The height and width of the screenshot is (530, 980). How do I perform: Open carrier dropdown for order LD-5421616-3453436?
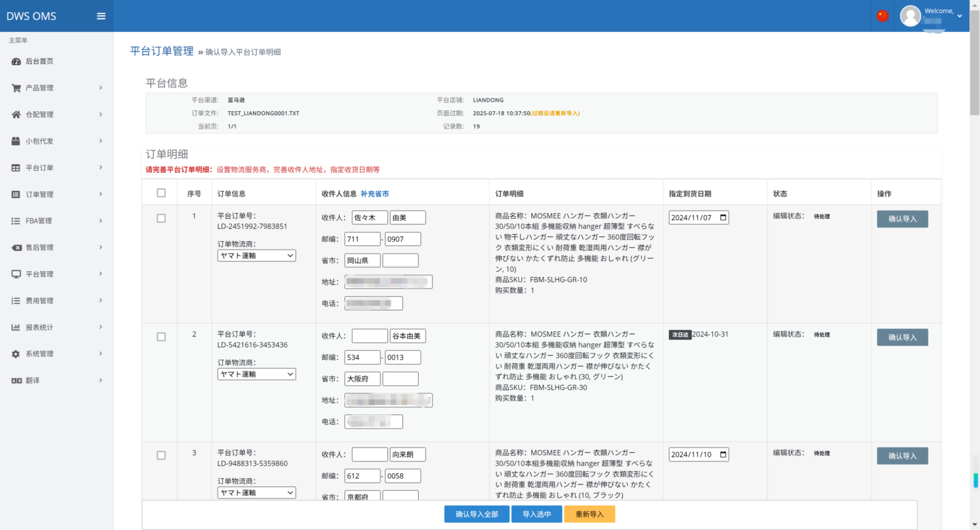(257, 374)
